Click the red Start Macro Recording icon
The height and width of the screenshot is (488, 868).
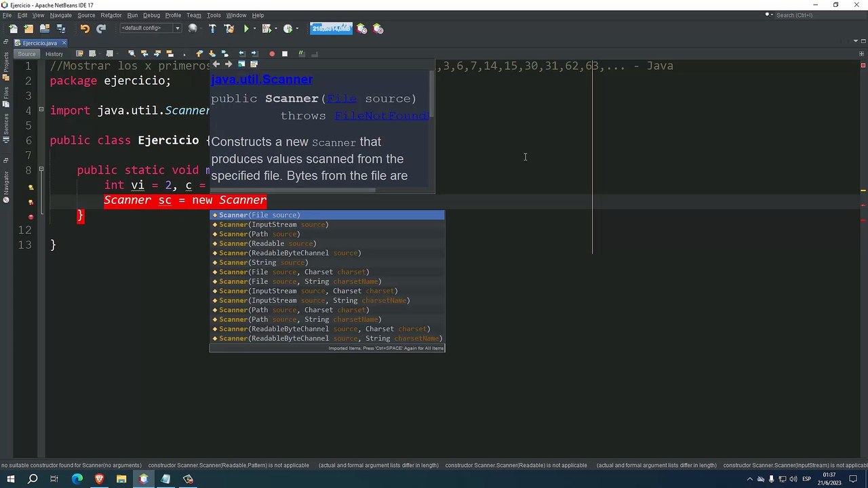point(272,54)
